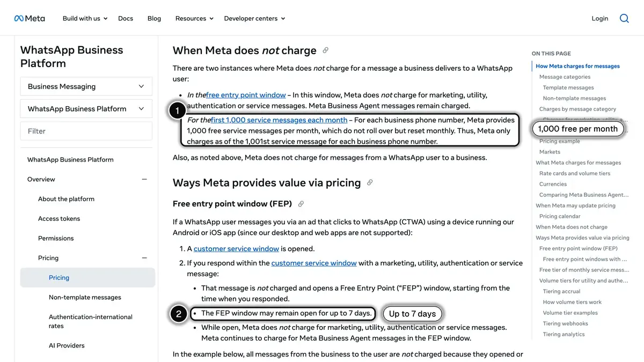Jump to 'Tiering accrual' outline entry
This screenshot has height=362, width=644.
pos(561,291)
